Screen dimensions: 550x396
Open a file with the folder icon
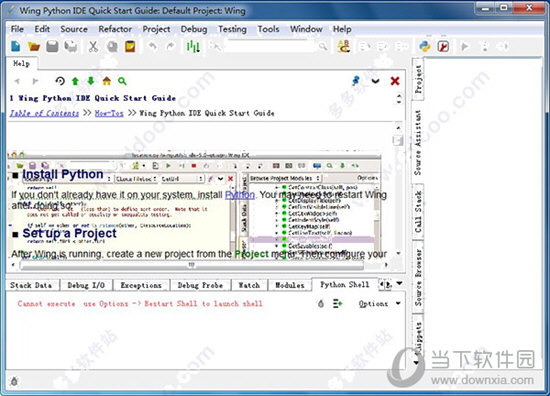point(34,46)
